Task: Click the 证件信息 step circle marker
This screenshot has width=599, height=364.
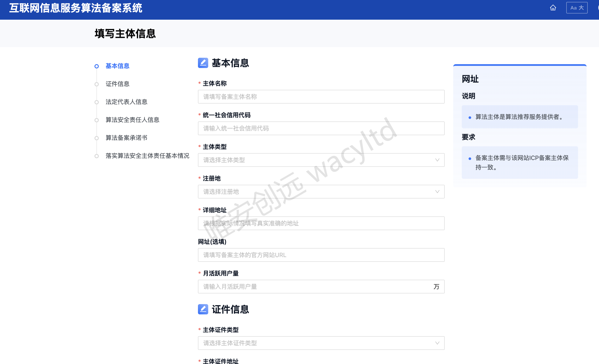Action: (x=96, y=84)
